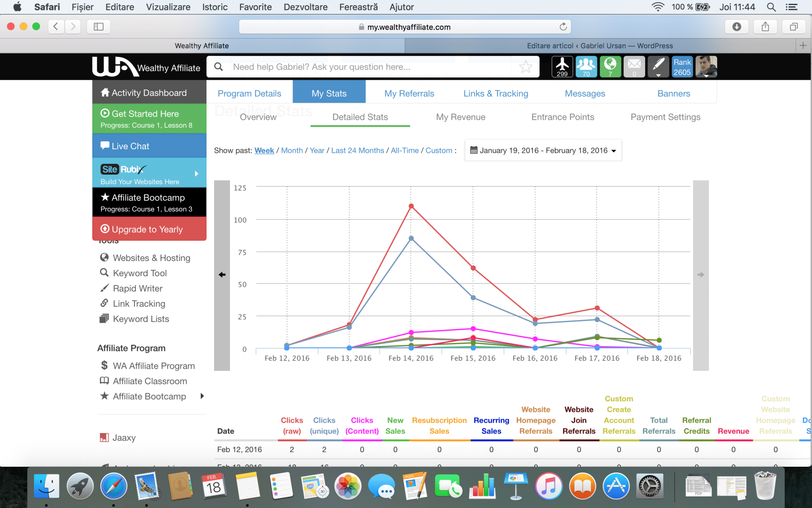Show all Safari tabs
The width and height of the screenshot is (812, 508).
click(794, 27)
